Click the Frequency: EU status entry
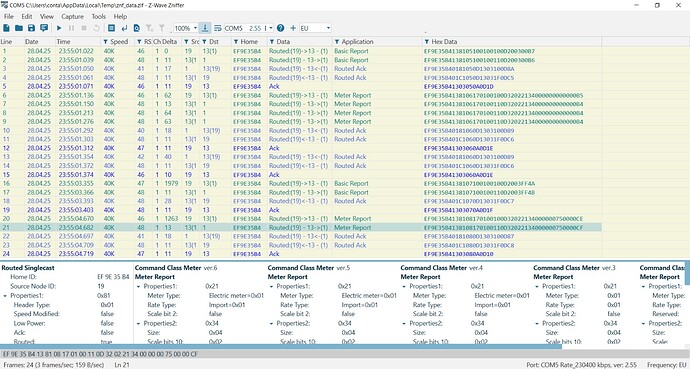The width and height of the screenshot is (690, 369). [666, 365]
